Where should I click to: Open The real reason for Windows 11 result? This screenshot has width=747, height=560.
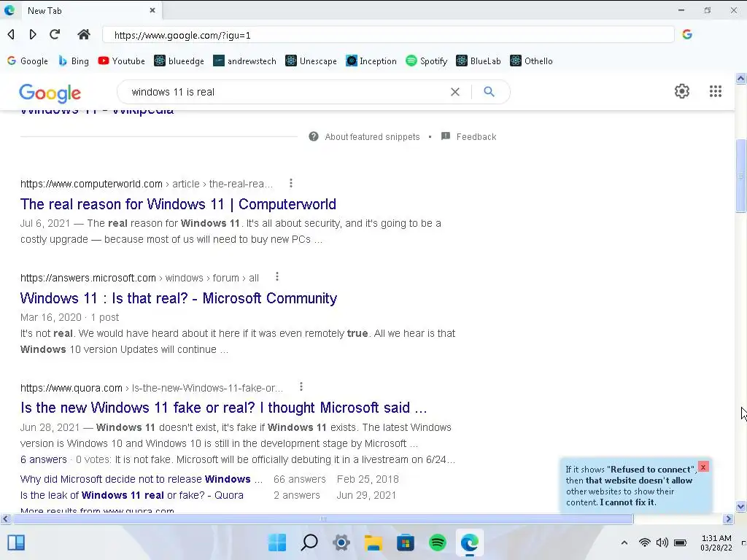click(178, 204)
